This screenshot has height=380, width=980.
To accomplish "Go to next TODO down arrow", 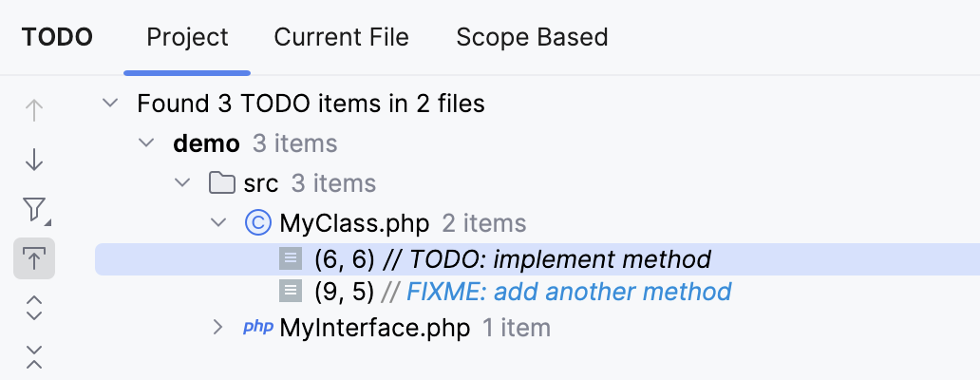I will click(x=34, y=160).
